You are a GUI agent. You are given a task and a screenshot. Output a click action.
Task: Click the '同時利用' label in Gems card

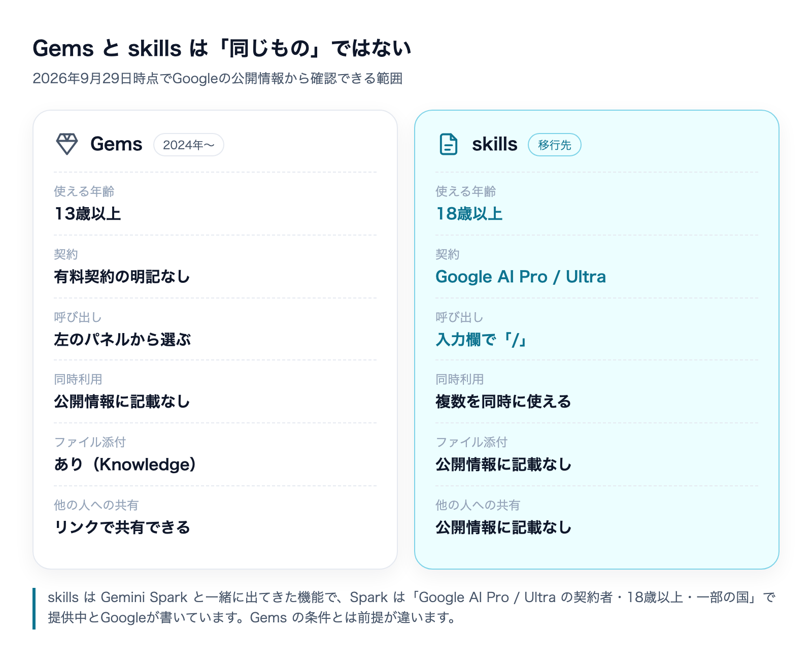click(78, 379)
